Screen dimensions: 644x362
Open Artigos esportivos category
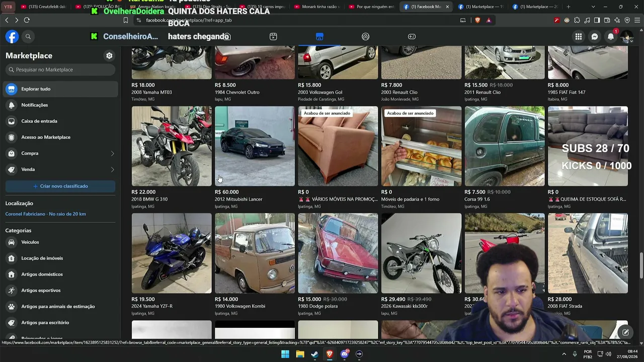[60, 291]
